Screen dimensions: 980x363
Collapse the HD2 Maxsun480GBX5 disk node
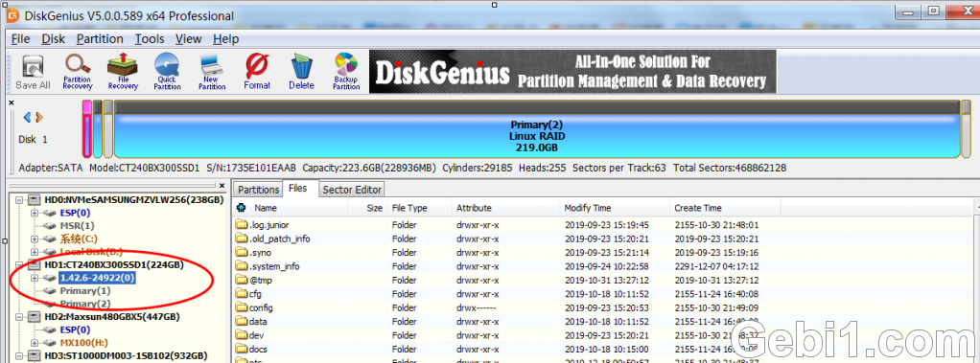(19, 317)
